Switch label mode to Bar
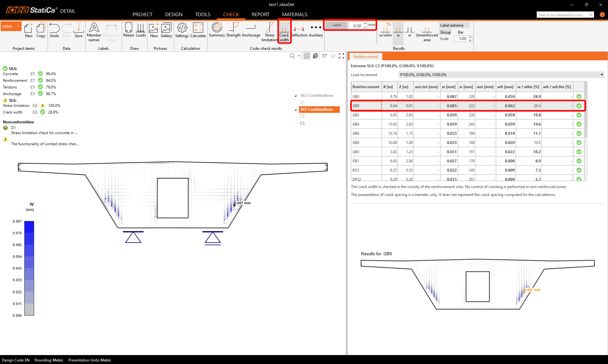 (460, 32)
